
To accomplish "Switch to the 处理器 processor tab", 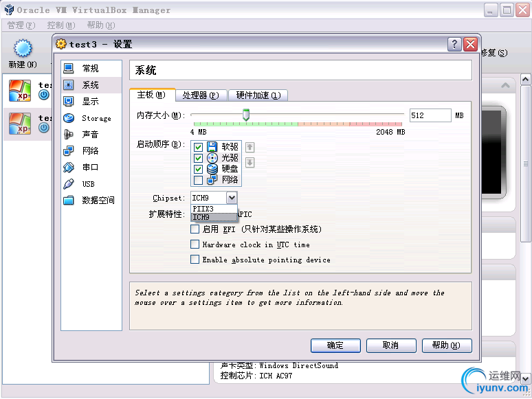I will pos(201,95).
